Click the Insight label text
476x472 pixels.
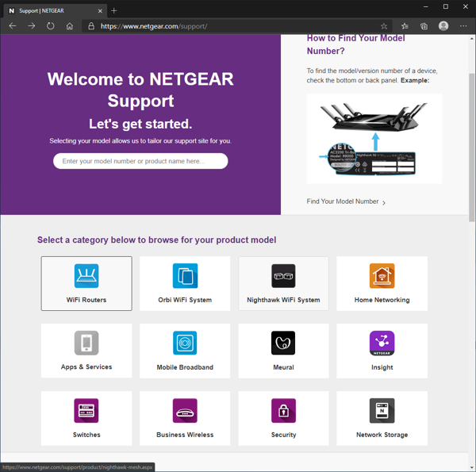[x=382, y=367]
